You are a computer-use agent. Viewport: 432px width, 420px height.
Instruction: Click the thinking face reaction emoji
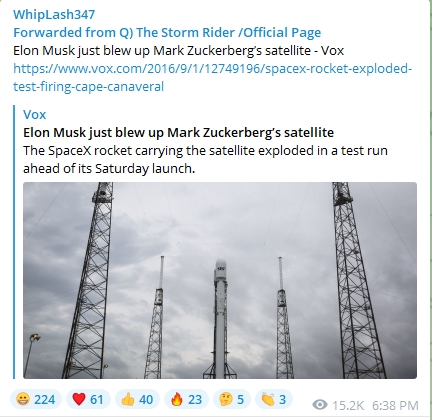pyautogui.click(x=226, y=399)
